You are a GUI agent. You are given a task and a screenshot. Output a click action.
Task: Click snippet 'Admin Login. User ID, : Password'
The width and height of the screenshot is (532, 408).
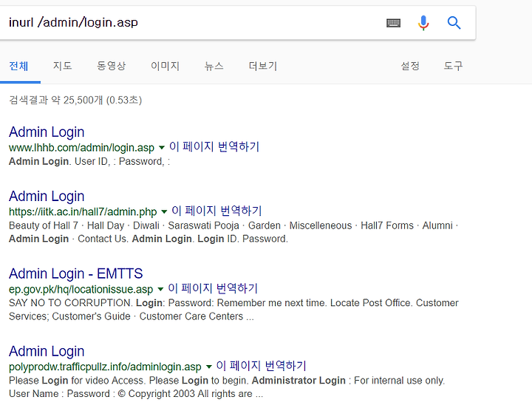(x=86, y=161)
